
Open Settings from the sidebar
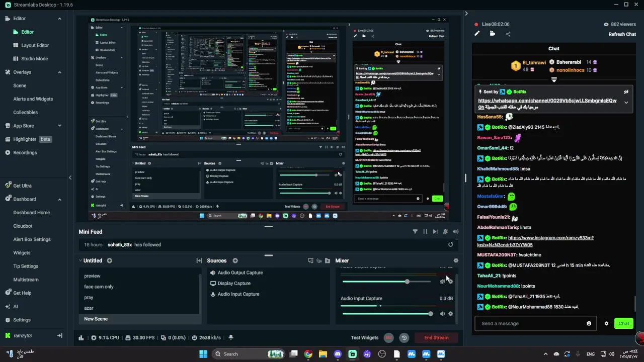pyautogui.click(x=22, y=320)
